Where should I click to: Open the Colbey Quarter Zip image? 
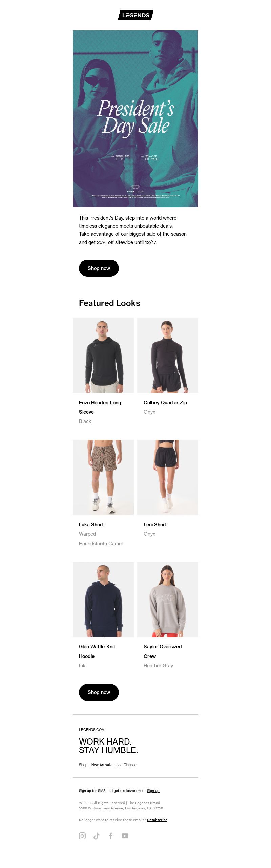pyautogui.click(x=168, y=355)
